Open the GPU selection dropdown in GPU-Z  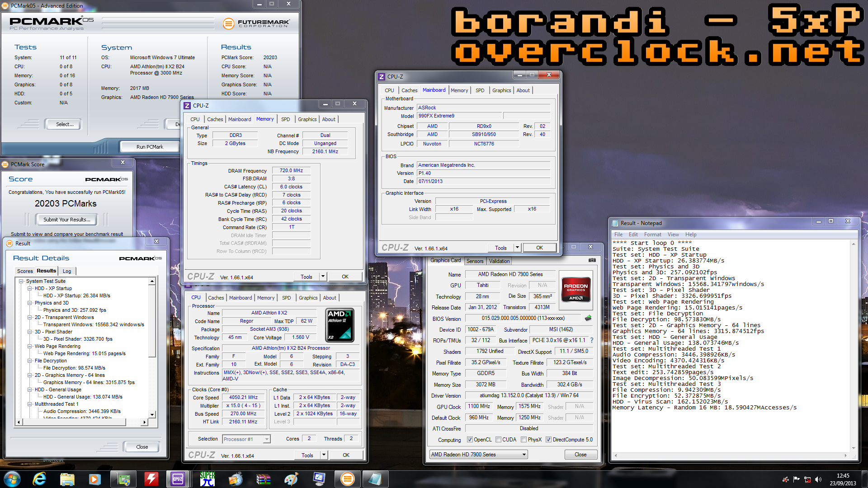pos(478,455)
